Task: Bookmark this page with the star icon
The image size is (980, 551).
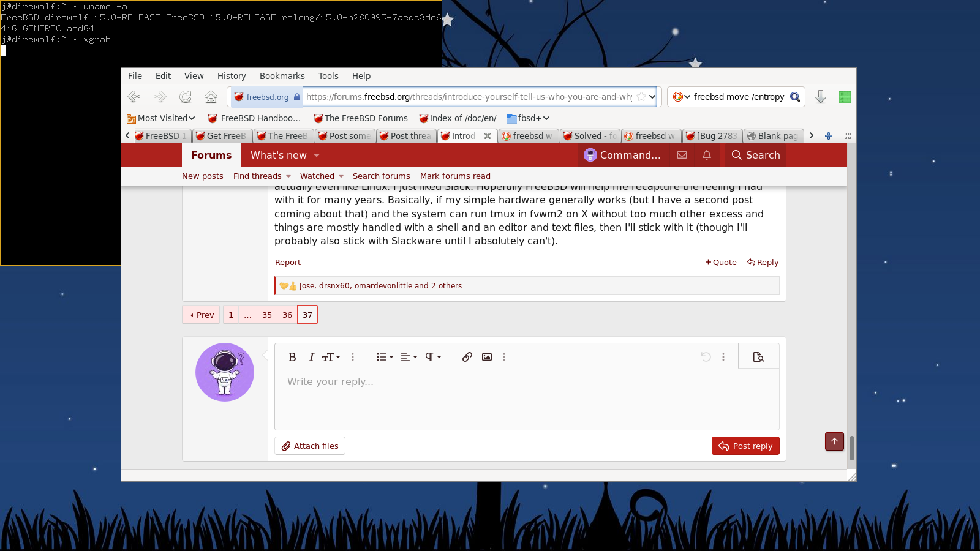Action: pyautogui.click(x=641, y=97)
